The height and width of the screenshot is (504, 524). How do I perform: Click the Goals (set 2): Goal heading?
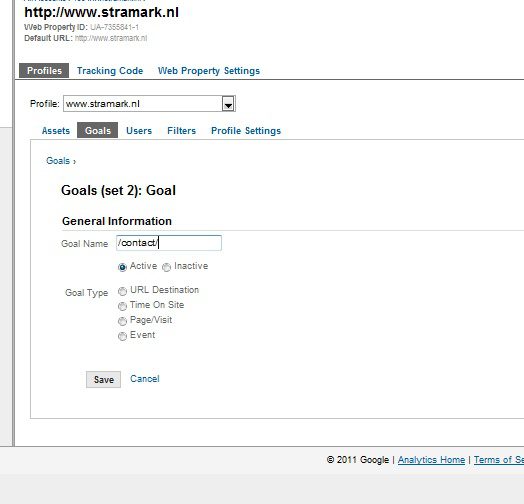coord(118,191)
